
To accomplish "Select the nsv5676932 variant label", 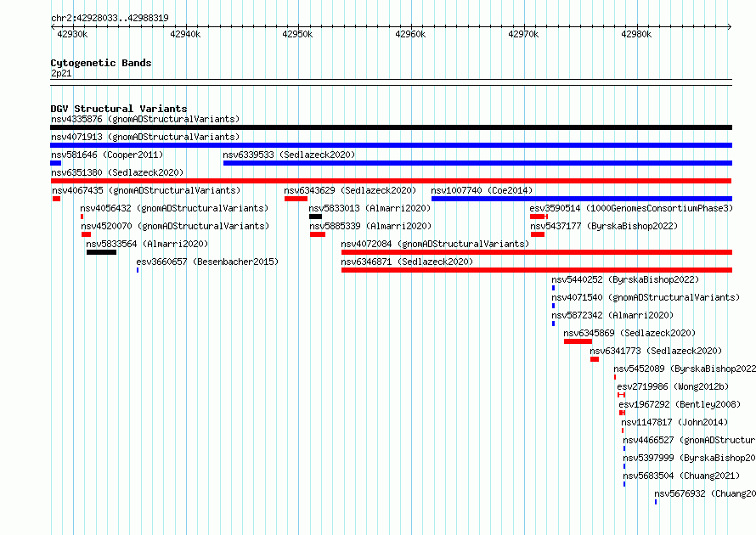I will pyautogui.click(x=705, y=493).
